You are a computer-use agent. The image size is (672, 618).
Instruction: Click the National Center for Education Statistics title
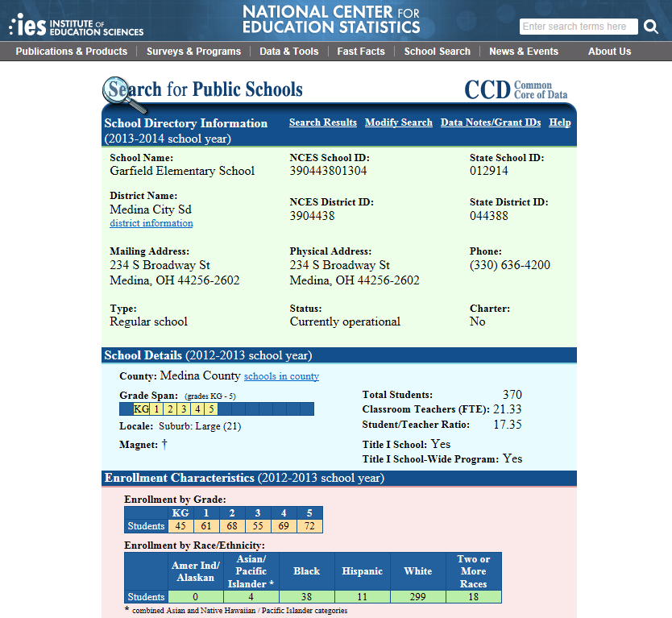331,19
